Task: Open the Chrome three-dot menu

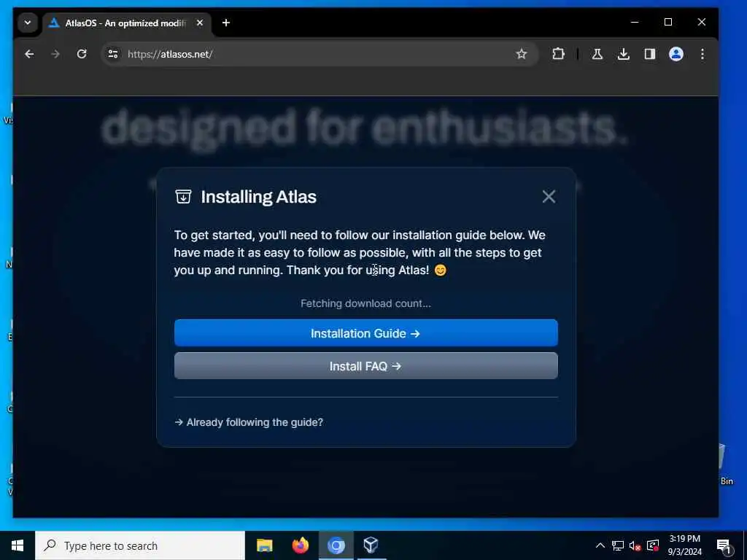Action: tap(703, 54)
